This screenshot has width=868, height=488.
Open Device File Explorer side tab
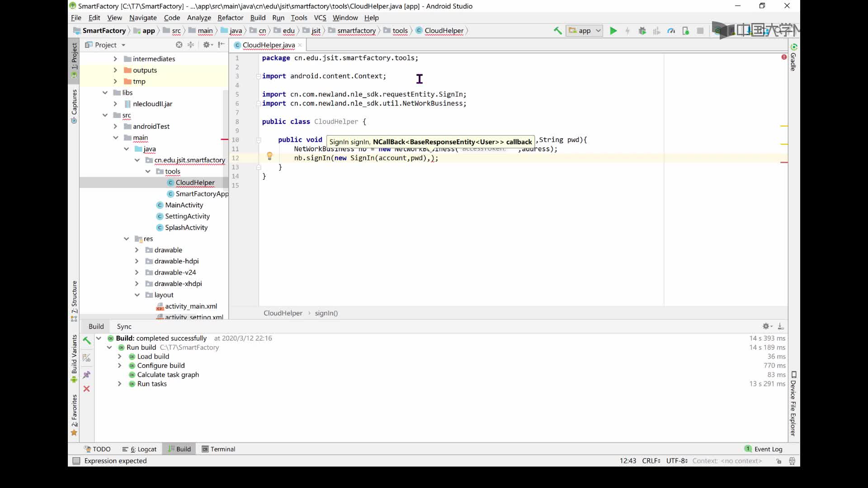[793, 404]
